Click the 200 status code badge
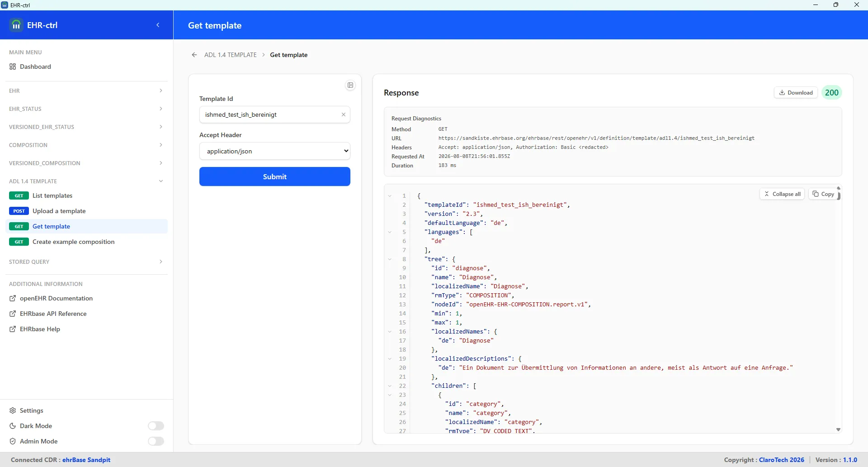The image size is (868, 467). point(831,93)
